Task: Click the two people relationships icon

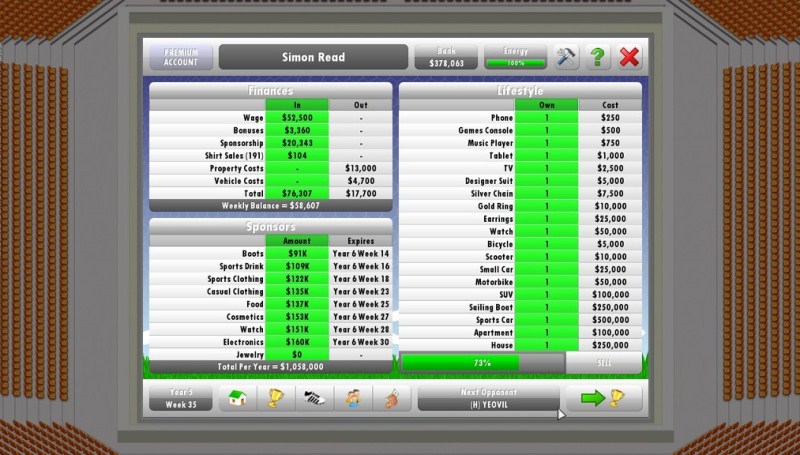Action: (x=351, y=398)
